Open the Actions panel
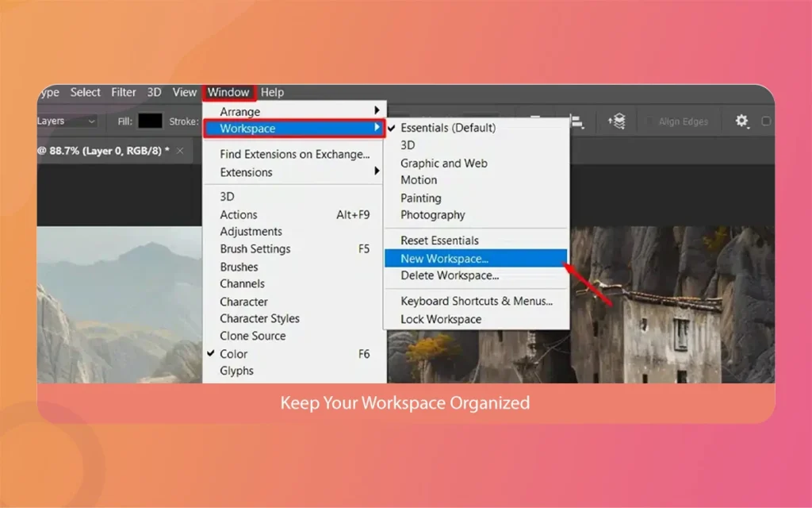 coord(294,214)
